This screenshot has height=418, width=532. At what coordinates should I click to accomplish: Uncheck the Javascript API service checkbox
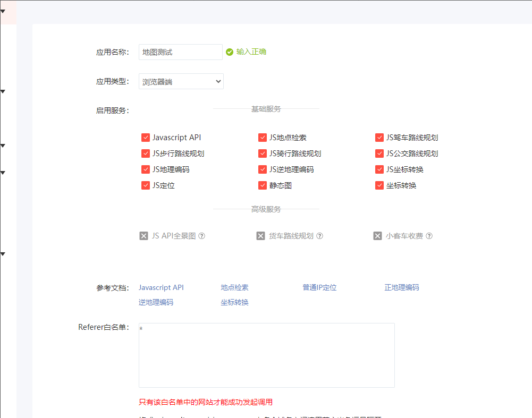[x=146, y=138]
